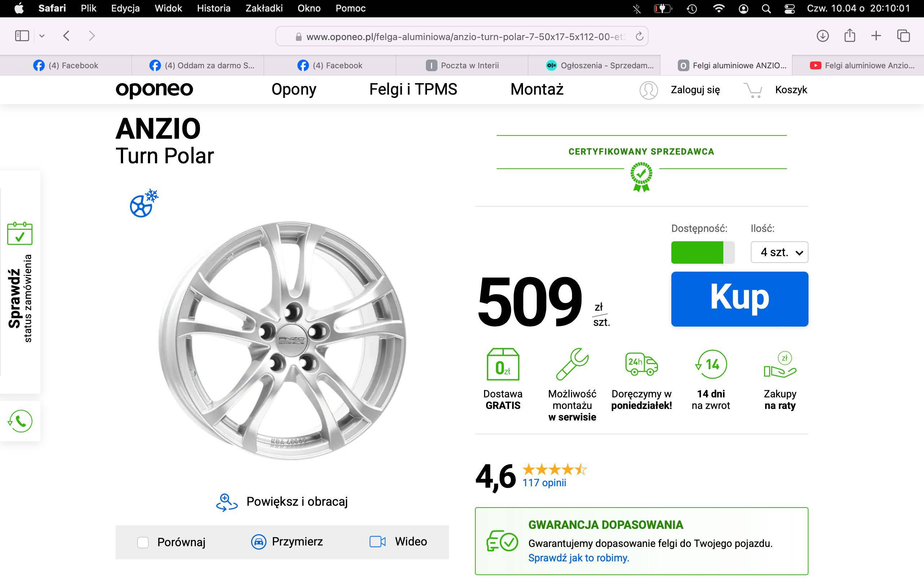Switch to 'Poczta w Interii' tab
This screenshot has width=924, height=578.
tap(462, 65)
